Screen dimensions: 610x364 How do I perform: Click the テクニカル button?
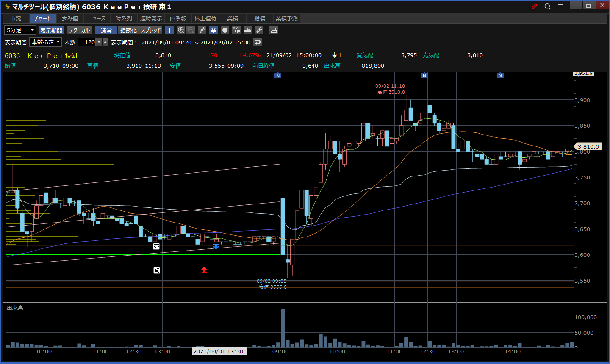(x=79, y=30)
